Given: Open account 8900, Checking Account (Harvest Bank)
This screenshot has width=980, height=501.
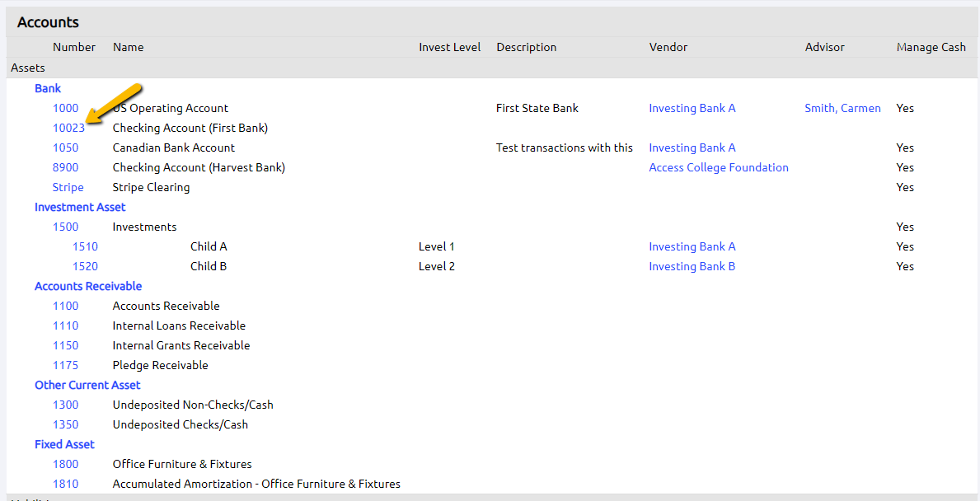Looking at the screenshot, I should point(65,167).
